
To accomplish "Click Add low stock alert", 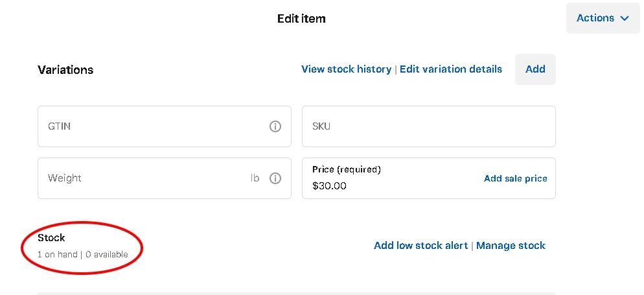I will 420,246.
